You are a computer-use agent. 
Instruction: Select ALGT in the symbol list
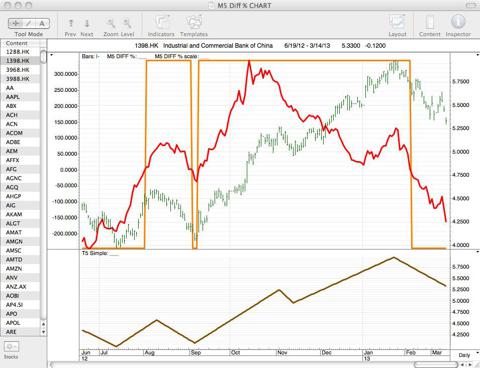point(21,223)
